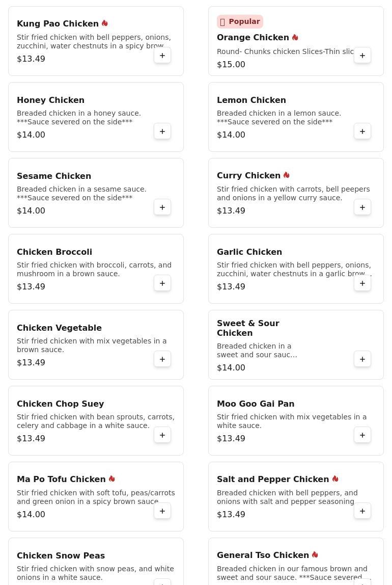Add Curry Chicken to cart
This screenshot has width=392, height=585.
(x=362, y=207)
